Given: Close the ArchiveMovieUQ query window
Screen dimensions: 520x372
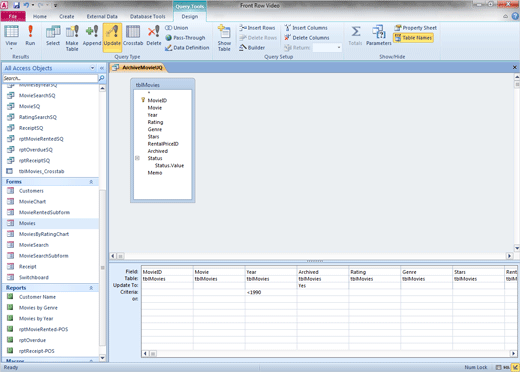Looking at the screenshot, I should point(515,67).
